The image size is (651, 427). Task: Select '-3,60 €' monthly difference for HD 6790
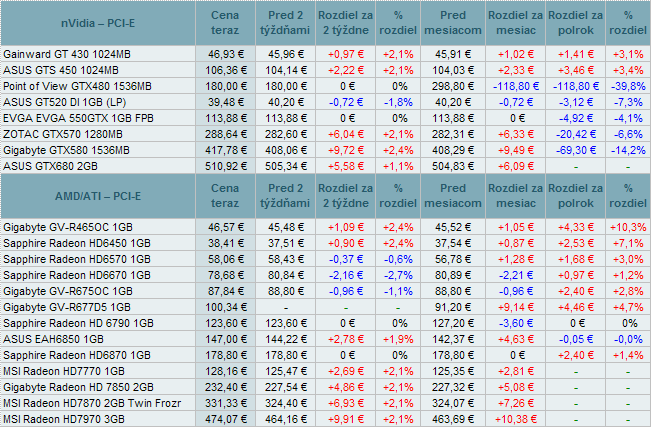pyautogui.click(x=516, y=324)
